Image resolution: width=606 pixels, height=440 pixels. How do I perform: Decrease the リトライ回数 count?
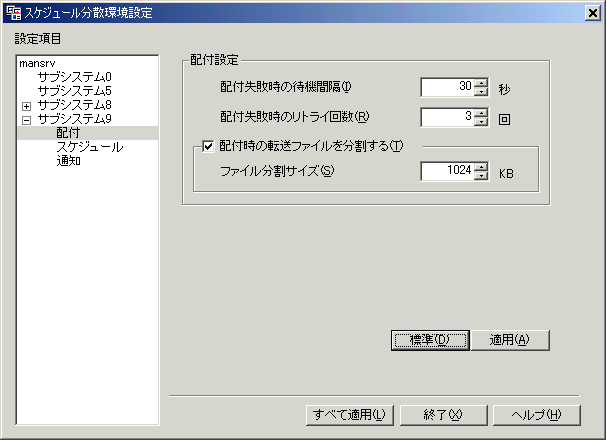(x=481, y=121)
